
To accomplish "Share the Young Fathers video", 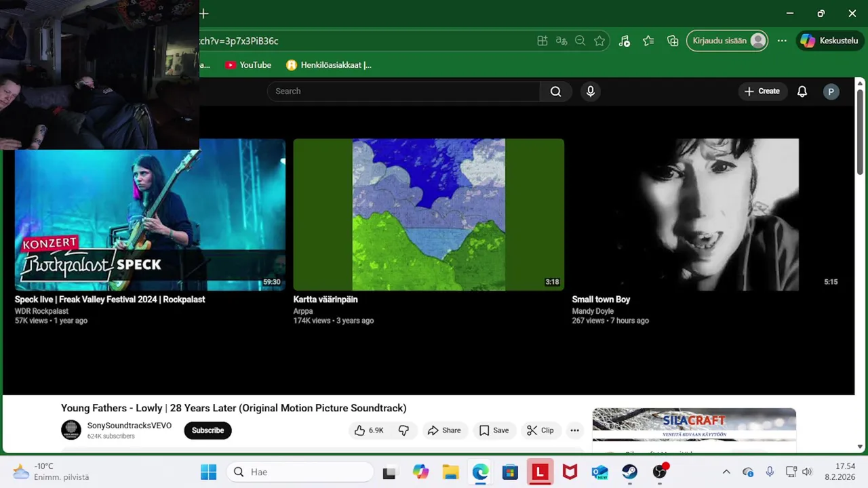I will pyautogui.click(x=444, y=430).
